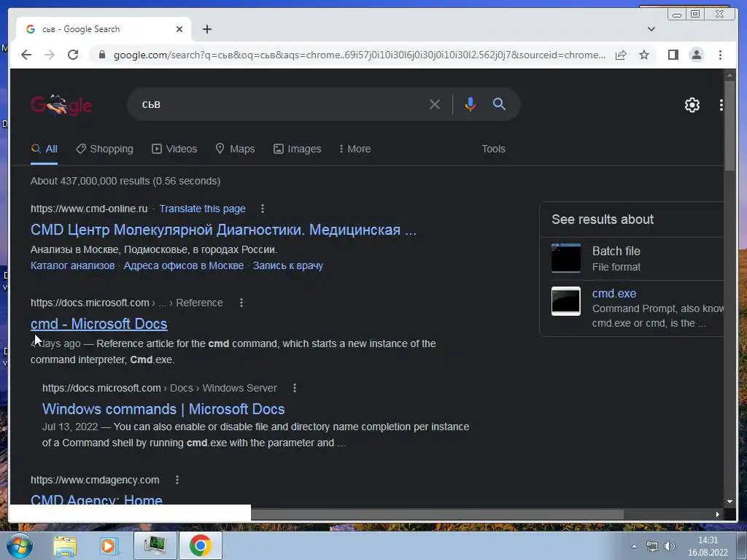Open Google apps vertical dots menu
Screen dimensions: 747x560
pos(721,105)
